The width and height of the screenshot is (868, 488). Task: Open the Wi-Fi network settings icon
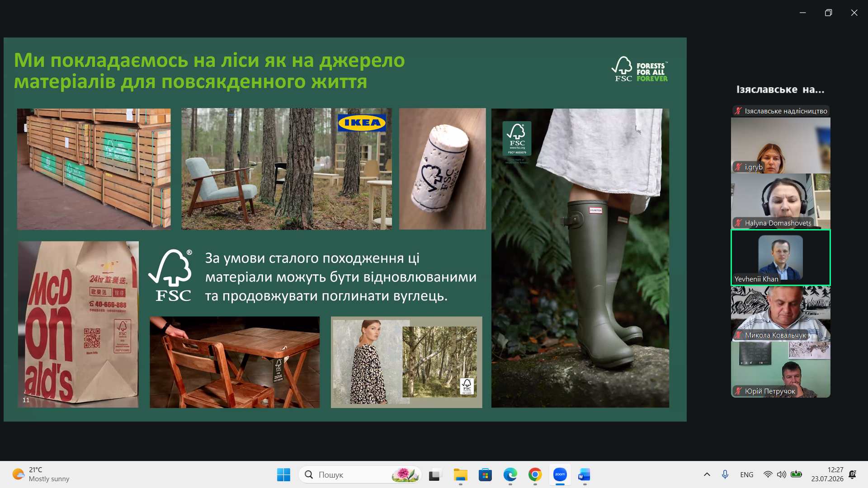click(768, 474)
